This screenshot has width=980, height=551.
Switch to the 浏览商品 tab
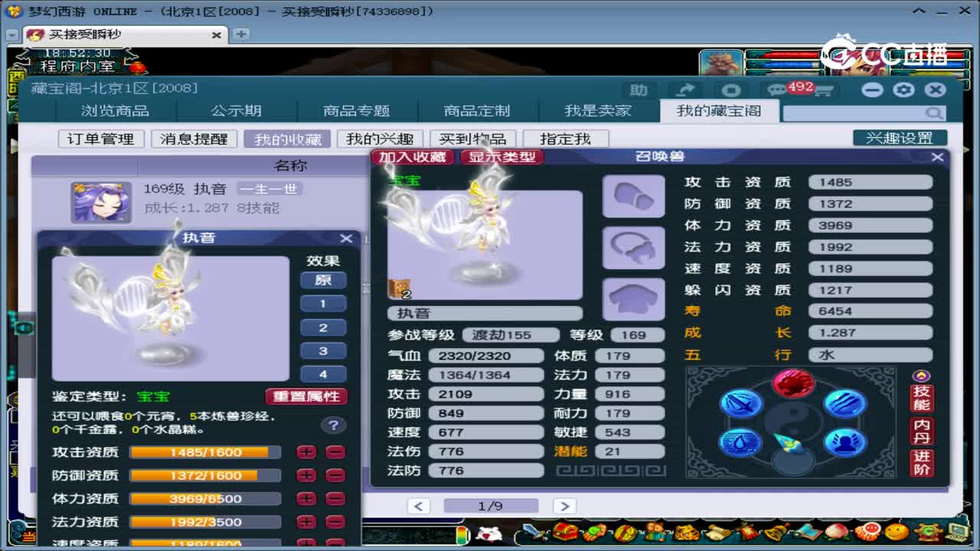(116, 111)
